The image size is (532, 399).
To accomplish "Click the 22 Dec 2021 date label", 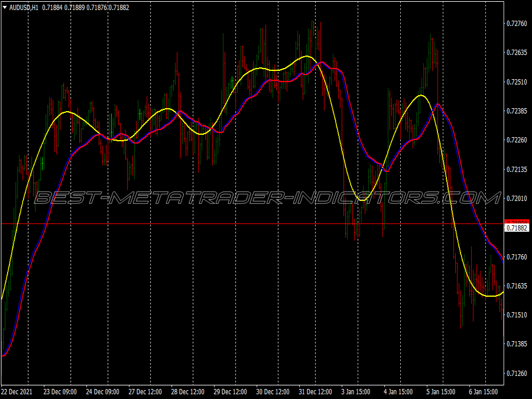I will (17, 392).
